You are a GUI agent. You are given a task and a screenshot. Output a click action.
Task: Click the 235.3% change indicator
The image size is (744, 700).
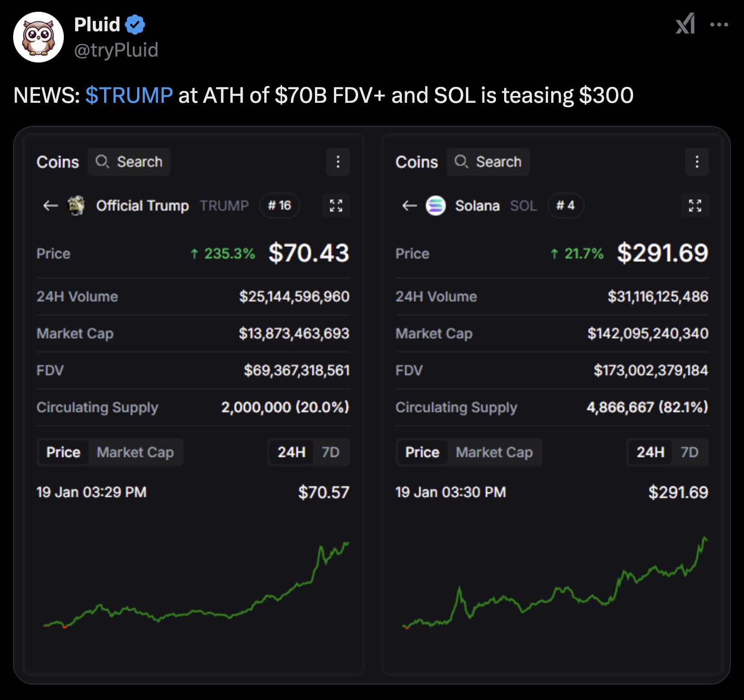tap(223, 254)
